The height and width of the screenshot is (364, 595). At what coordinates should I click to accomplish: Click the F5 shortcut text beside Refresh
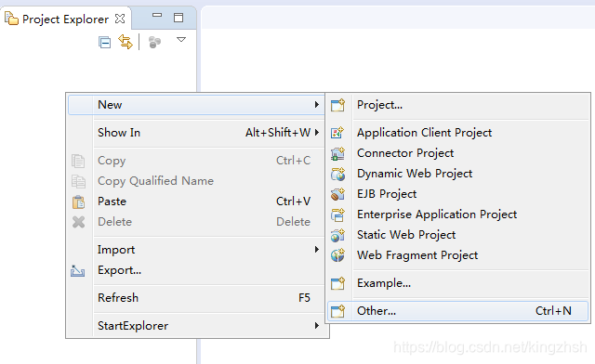pyautogui.click(x=304, y=298)
